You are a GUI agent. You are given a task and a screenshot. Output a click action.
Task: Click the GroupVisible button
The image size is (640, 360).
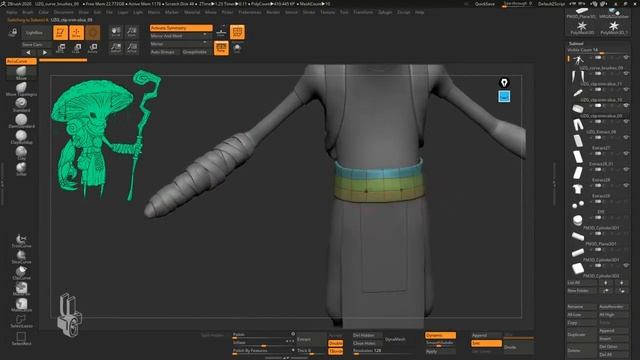(195, 52)
